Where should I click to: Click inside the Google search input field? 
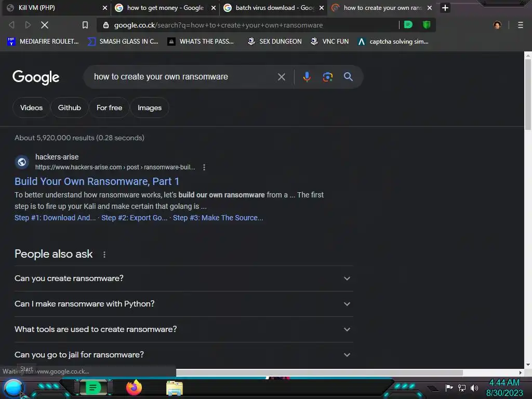pos(183,77)
